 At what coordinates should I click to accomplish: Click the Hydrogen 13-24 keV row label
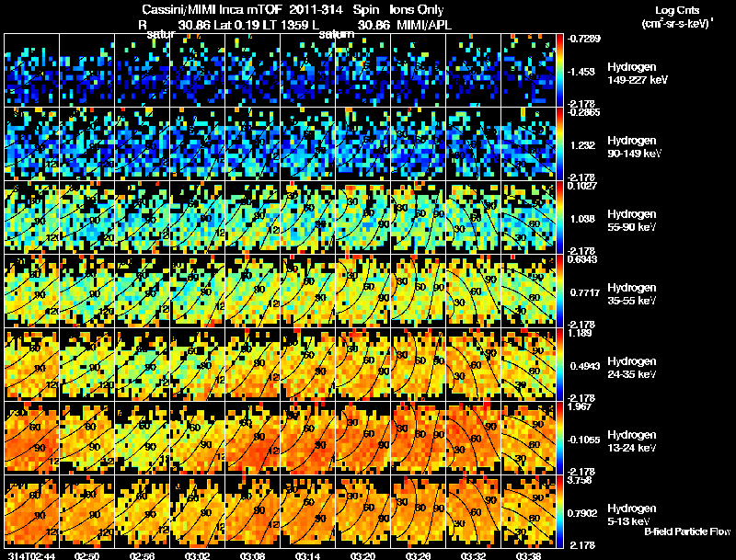click(x=632, y=441)
